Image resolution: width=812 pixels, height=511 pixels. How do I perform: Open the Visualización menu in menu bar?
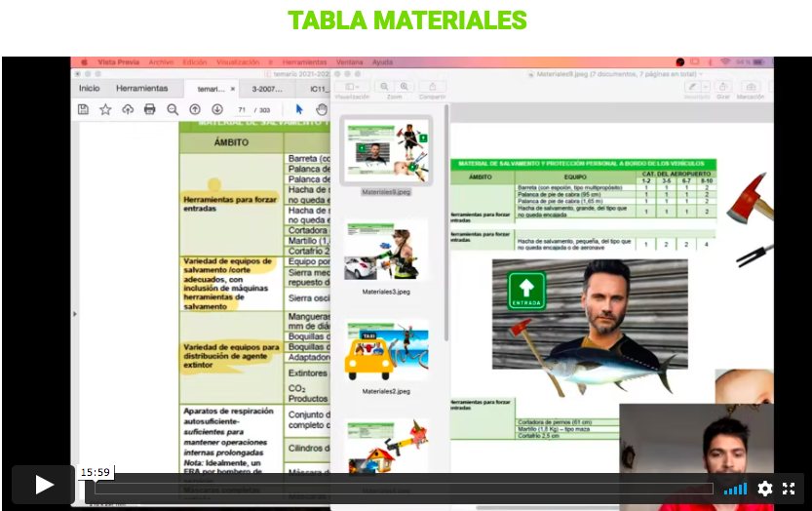(x=238, y=62)
